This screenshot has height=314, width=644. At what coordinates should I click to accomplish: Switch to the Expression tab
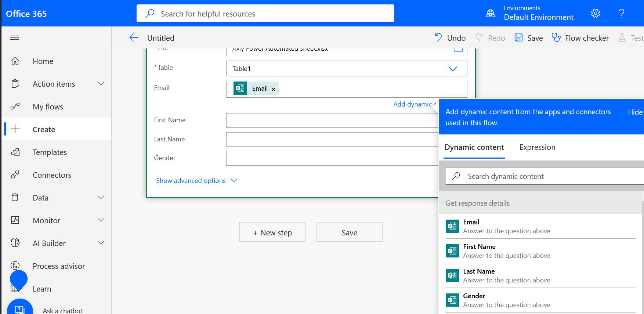pyautogui.click(x=538, y=147)
